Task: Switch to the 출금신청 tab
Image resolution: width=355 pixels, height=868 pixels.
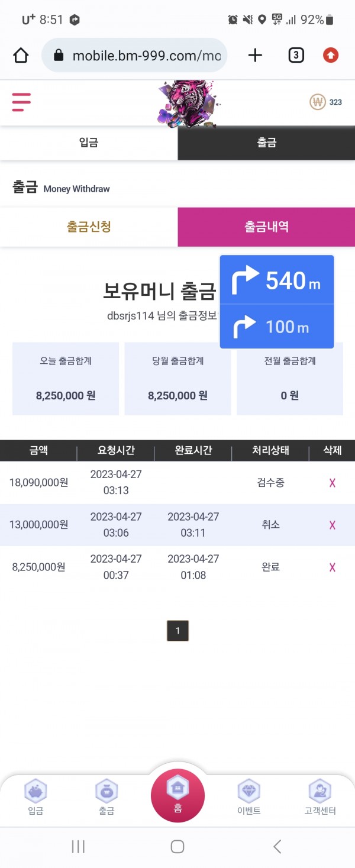Action: tap(89, 227)
